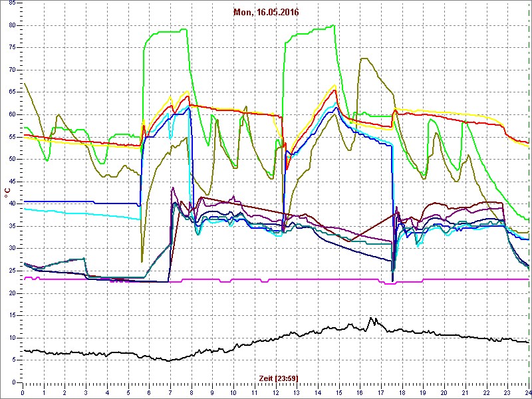The width and height of the screenshot is (532, 399).
Task: Click the Zeit [23:59] time label
Action: [279, 378]
